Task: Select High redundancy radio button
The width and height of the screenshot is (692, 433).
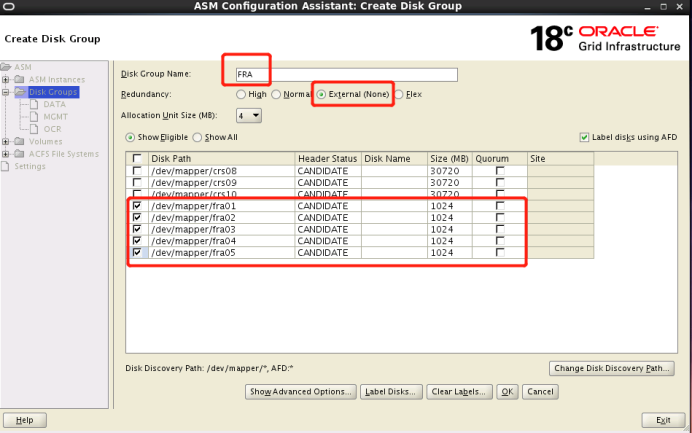Action: (241, 94)
